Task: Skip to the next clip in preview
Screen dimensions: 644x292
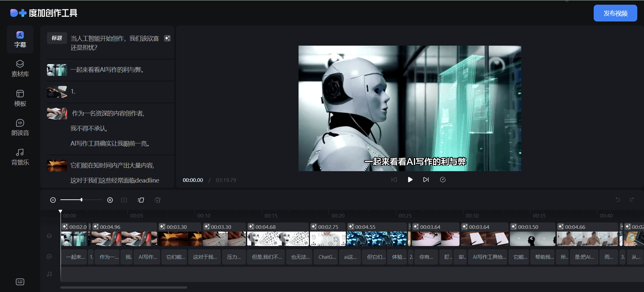Action: (426, 180)
